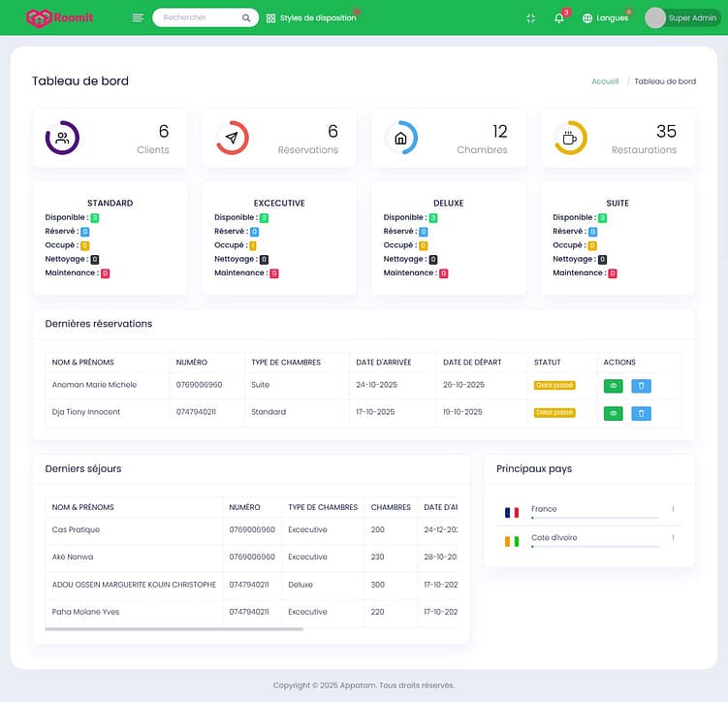Click Standard Maintenance red badge
Image resolution: width=728 pixels, height=702 pixels.
click(x=105, y=273)
